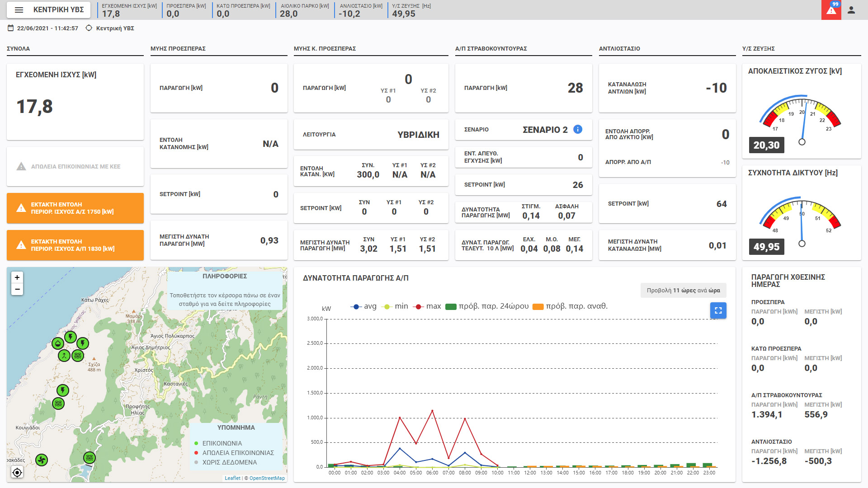Open the hamburger navigation menu
Image resolution: width=868 pixels, height=488 pixels.
19,10
